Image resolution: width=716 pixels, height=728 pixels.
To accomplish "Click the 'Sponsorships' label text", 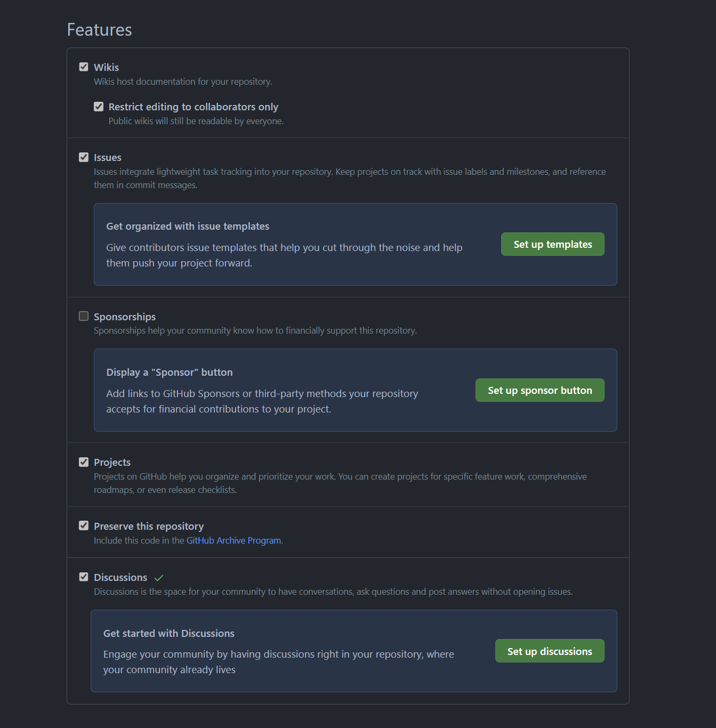I will point(125,317).
